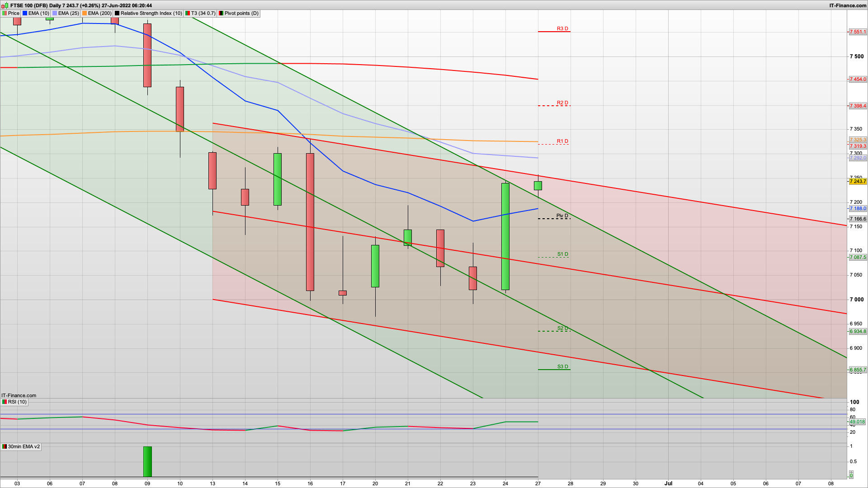Click the R1 D pivot label
This screenshot has width=868, height=488.
(x=562, y=141)
